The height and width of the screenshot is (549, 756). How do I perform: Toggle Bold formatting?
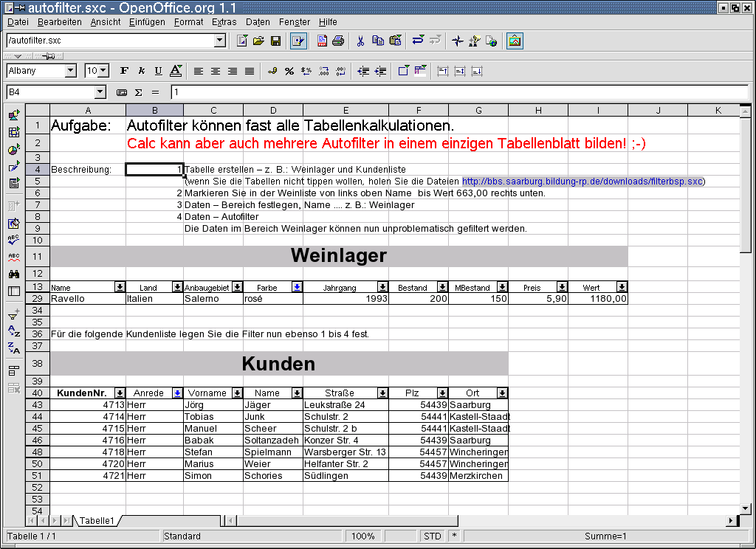tap(124, 71)
